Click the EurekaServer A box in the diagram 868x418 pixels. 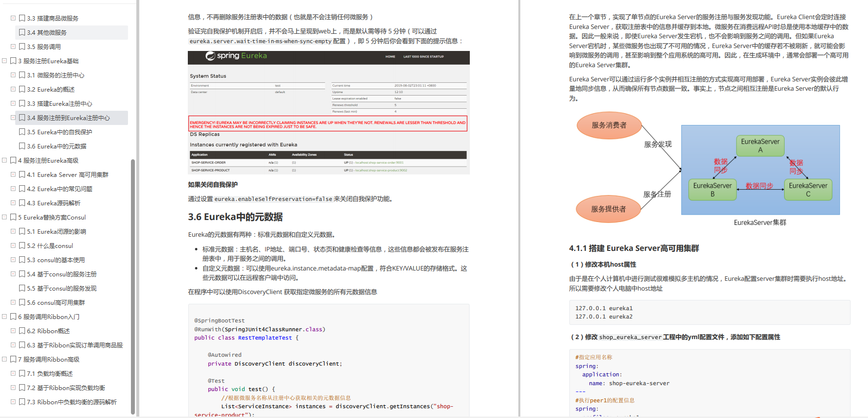coord(760,146)
